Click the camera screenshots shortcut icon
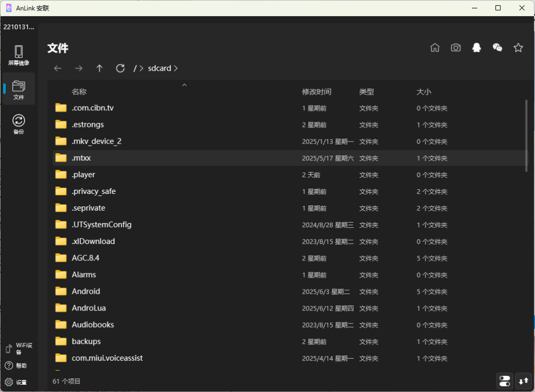 [456, 48]
